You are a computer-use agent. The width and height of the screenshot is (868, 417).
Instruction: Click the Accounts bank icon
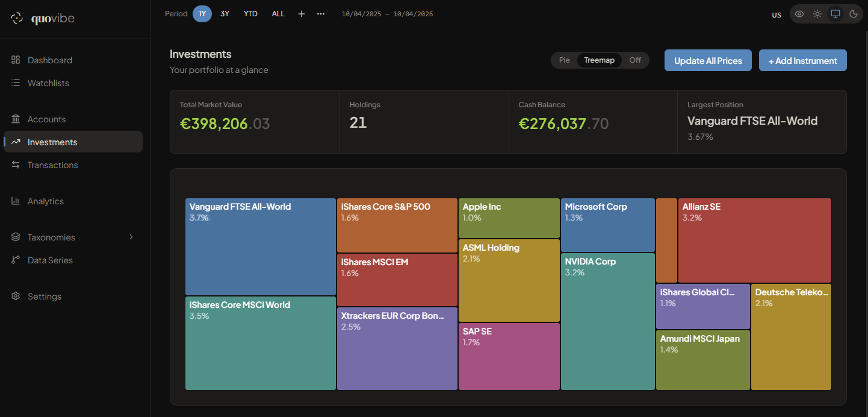click(x=16, y=119)
